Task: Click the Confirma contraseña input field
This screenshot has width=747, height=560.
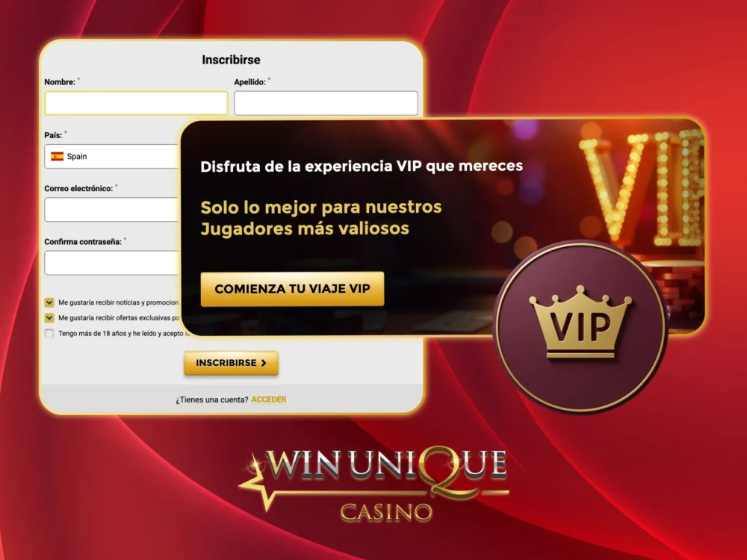Action: tap(112, 263)
